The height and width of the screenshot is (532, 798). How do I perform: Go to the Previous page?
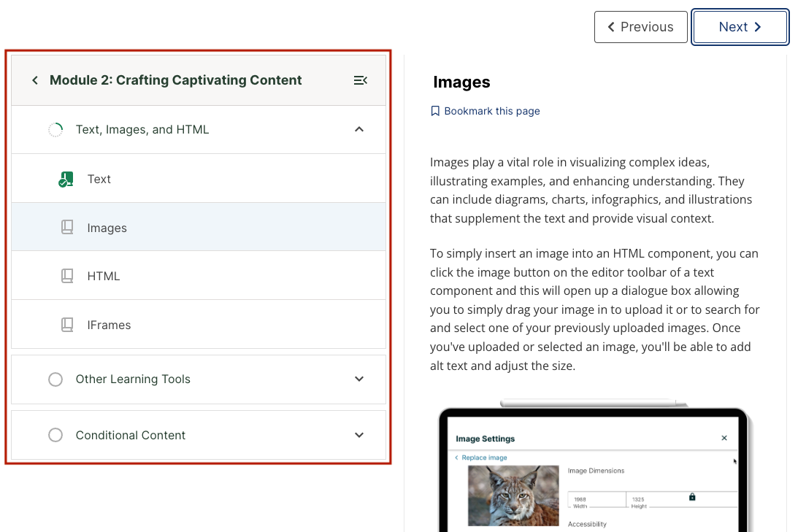[x=640, y=27]
